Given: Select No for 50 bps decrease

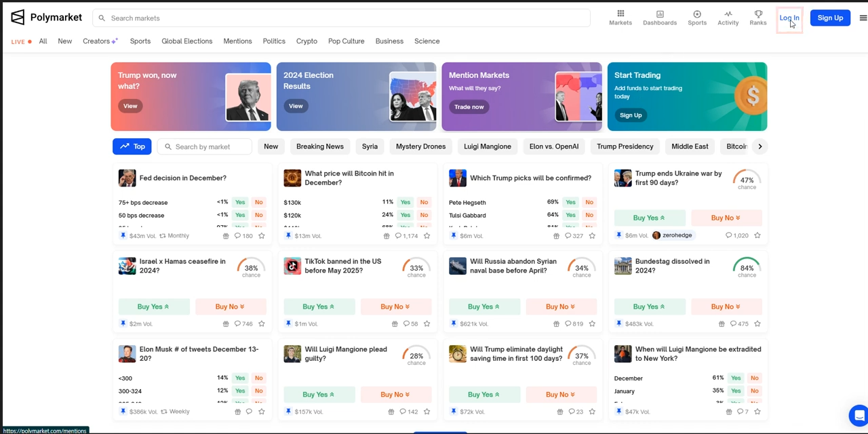Looking at the screenshot, I should (x=258, y=215).
